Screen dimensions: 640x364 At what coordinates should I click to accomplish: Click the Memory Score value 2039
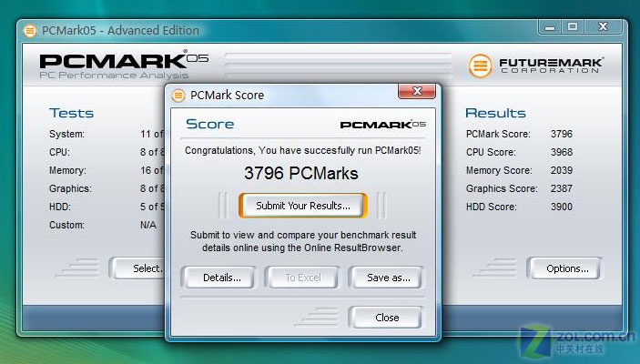[x=562, y=170]
